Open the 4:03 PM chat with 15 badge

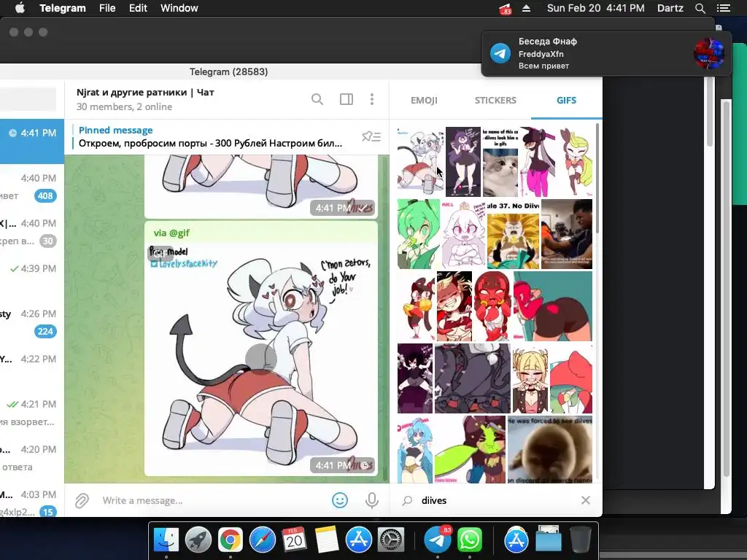tap(32, 500)
